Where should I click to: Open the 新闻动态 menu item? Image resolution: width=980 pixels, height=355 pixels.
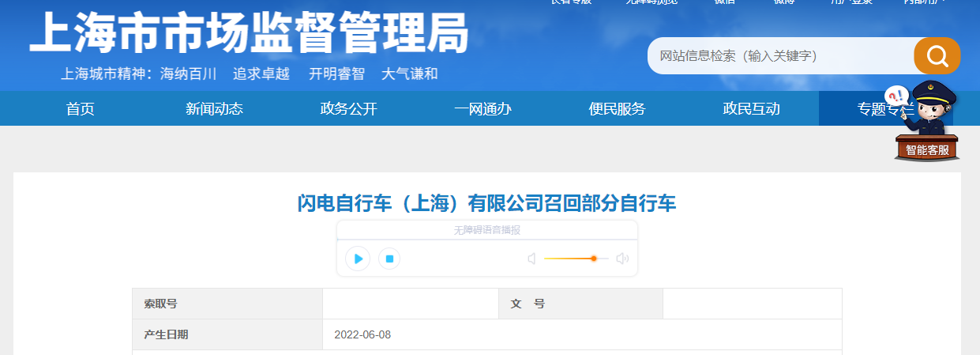click(215, 109)
